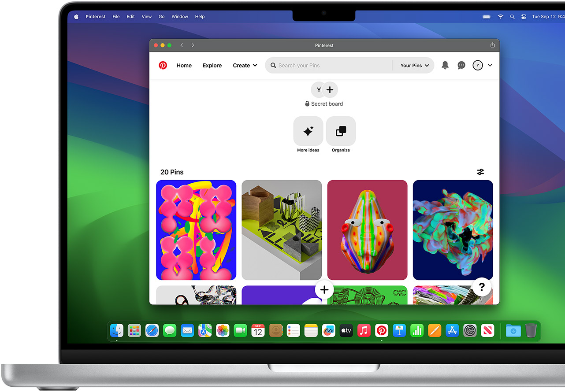Open the pin filter sliders icon
The width and height of the screenshot is (565, 392).
(480, 172)
